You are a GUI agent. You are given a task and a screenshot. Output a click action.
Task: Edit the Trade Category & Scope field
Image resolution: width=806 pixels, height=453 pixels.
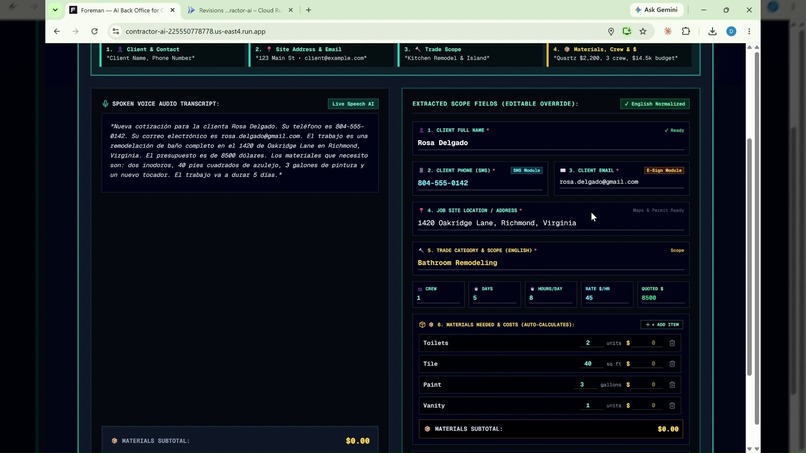click(x=551, y=263)
